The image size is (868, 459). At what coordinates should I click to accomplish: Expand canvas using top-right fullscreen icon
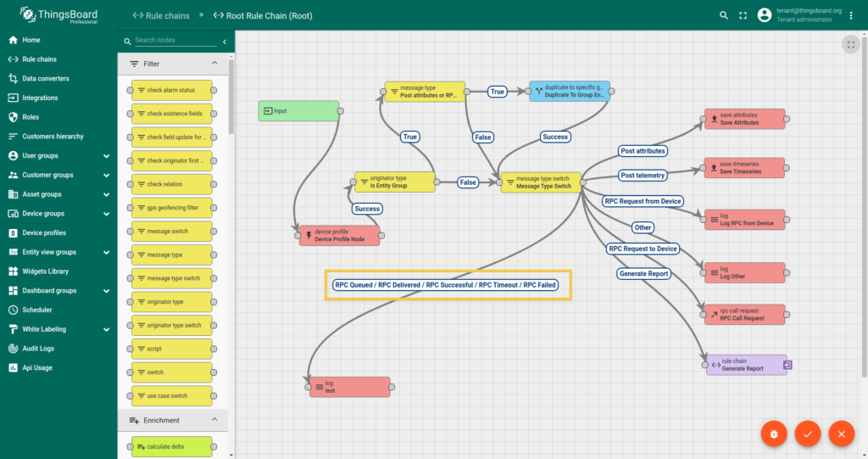(850, 44)
